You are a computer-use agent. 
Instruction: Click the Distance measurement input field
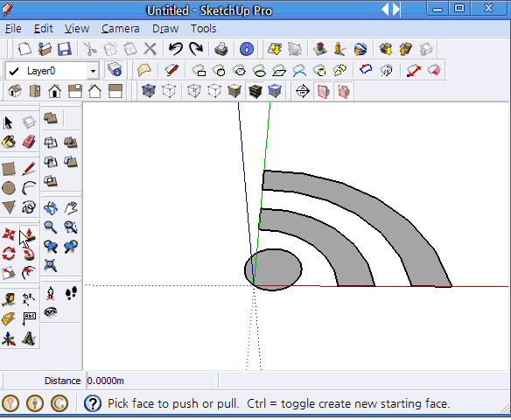tap(151, 381)
